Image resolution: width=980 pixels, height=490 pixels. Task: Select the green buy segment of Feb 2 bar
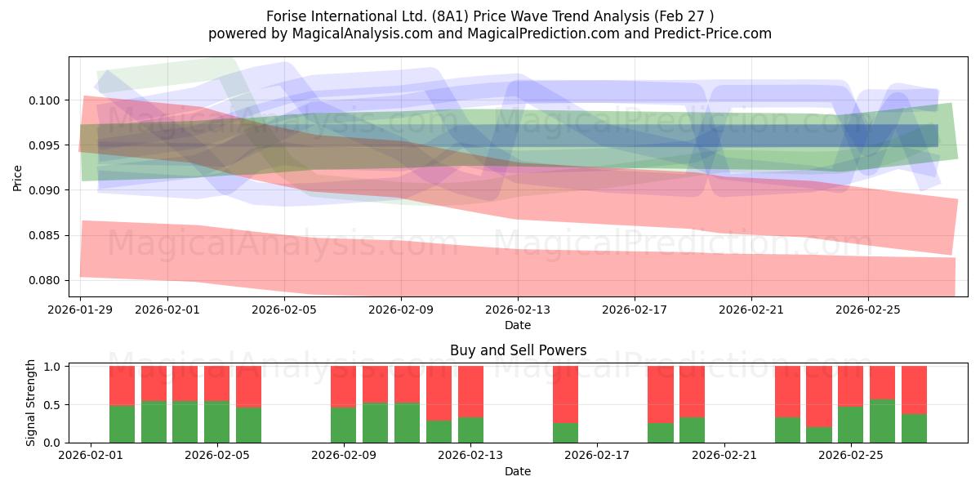(122, 424)
